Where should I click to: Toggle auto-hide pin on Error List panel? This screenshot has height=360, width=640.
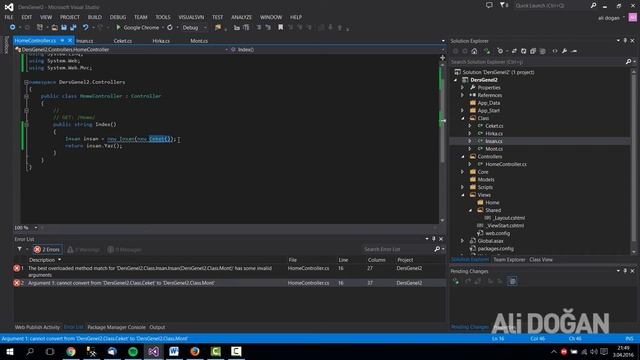tap(433, 239)
